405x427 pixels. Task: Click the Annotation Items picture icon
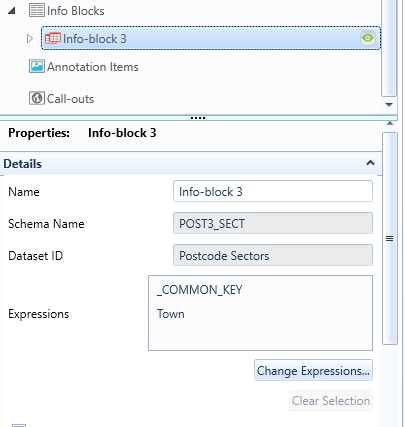click(x=37, y=66)
